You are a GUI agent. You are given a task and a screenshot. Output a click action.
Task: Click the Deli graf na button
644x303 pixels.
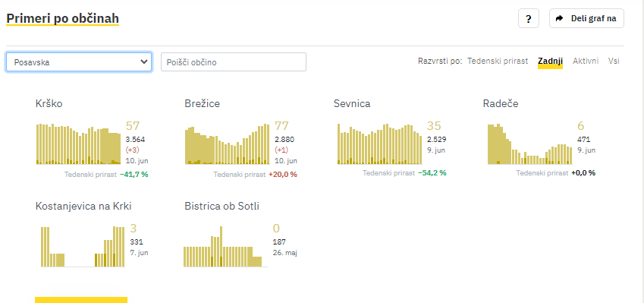[586, 18]
